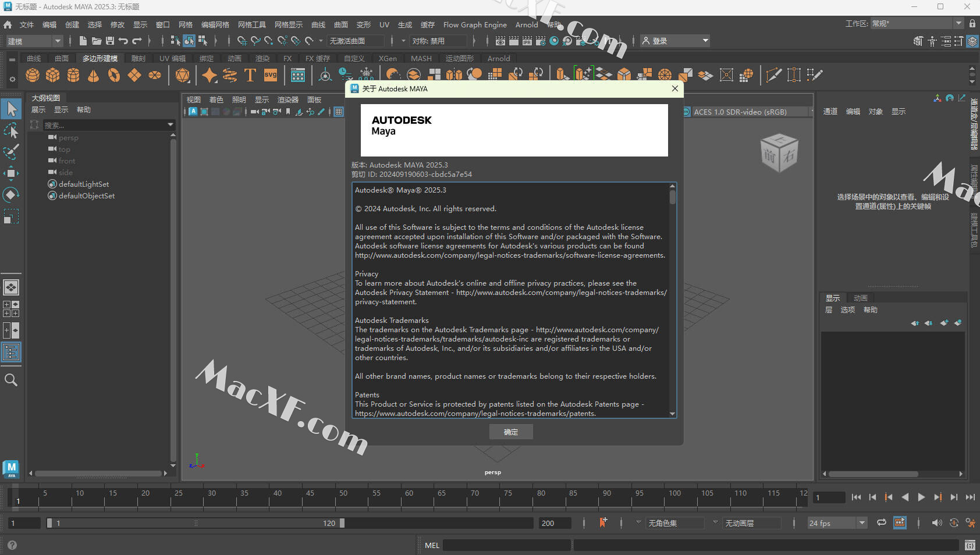Click the search magnifier icon in sidebar
Viewport: 980px width, 555px height.
(x=11, y=380)
